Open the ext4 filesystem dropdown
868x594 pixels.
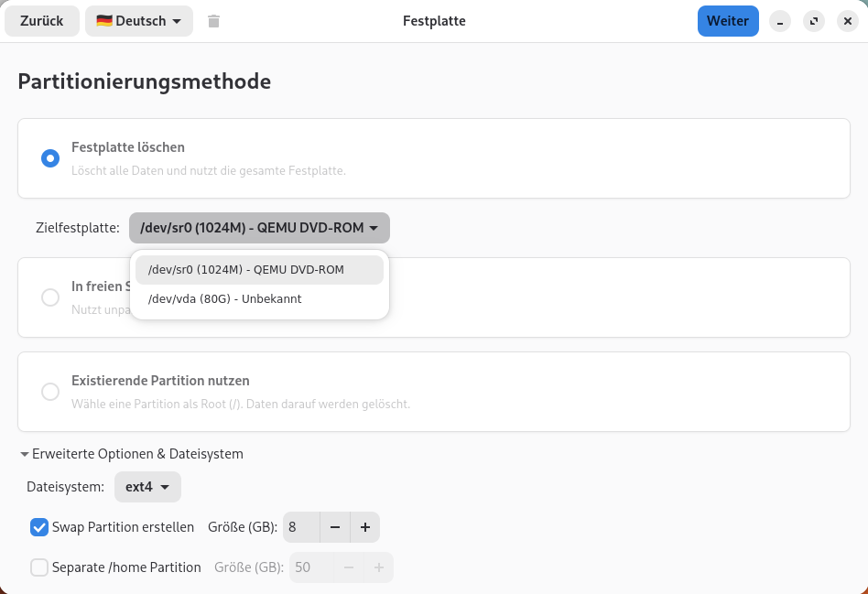click(147, 487)
